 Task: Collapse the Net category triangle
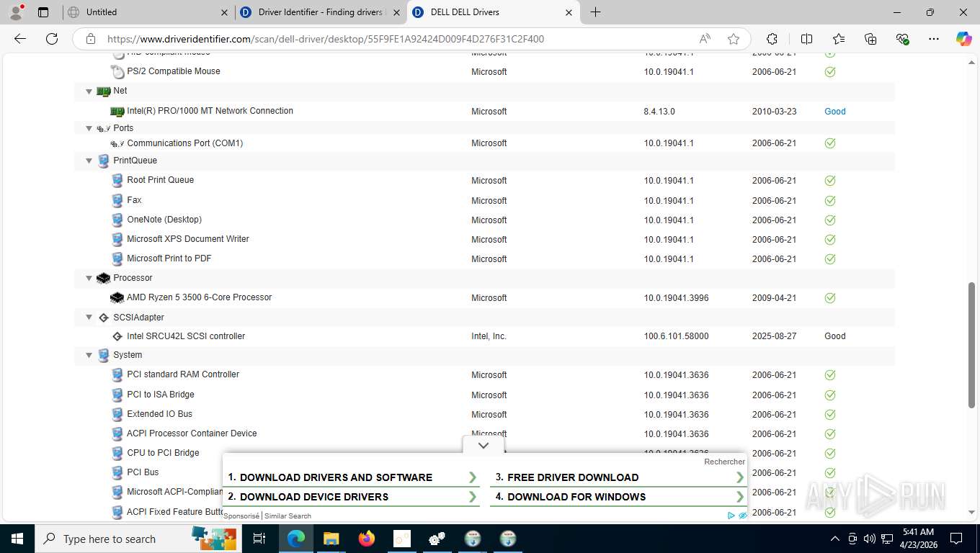coord(89,91)
